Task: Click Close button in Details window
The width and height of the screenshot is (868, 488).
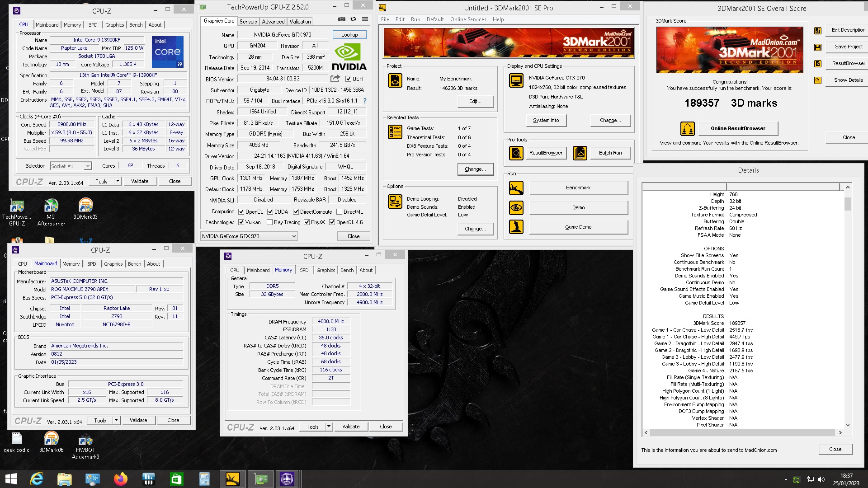Action: [x=835, y=449]
